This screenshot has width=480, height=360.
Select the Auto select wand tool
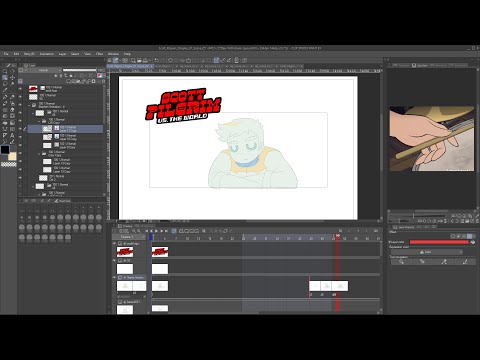pos(12,84)
